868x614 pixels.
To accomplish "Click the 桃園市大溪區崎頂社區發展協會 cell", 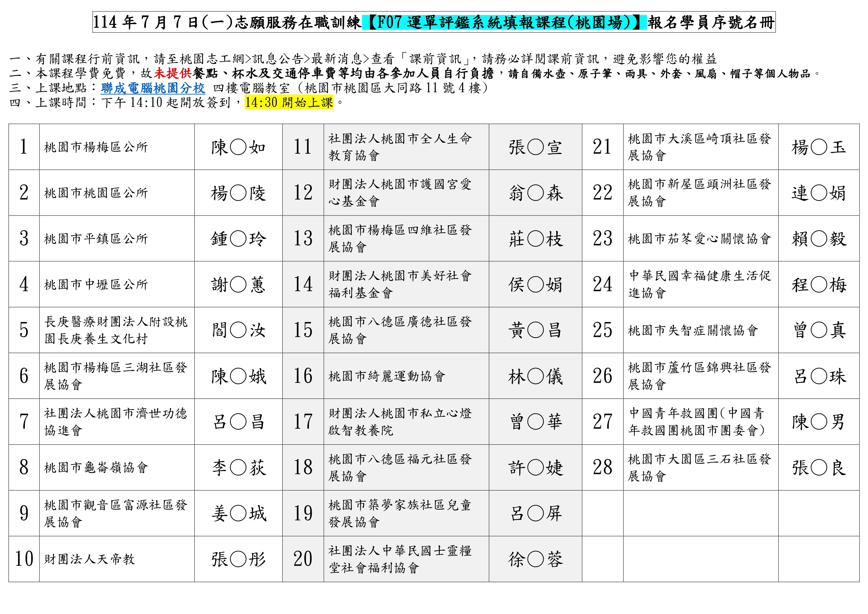I will (x=701, y=147).
